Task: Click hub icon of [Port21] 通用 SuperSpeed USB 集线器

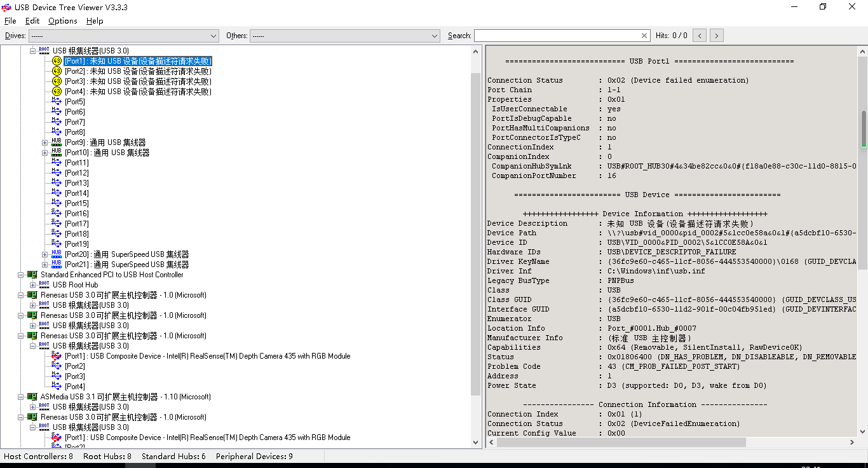Action: (57, 265)
